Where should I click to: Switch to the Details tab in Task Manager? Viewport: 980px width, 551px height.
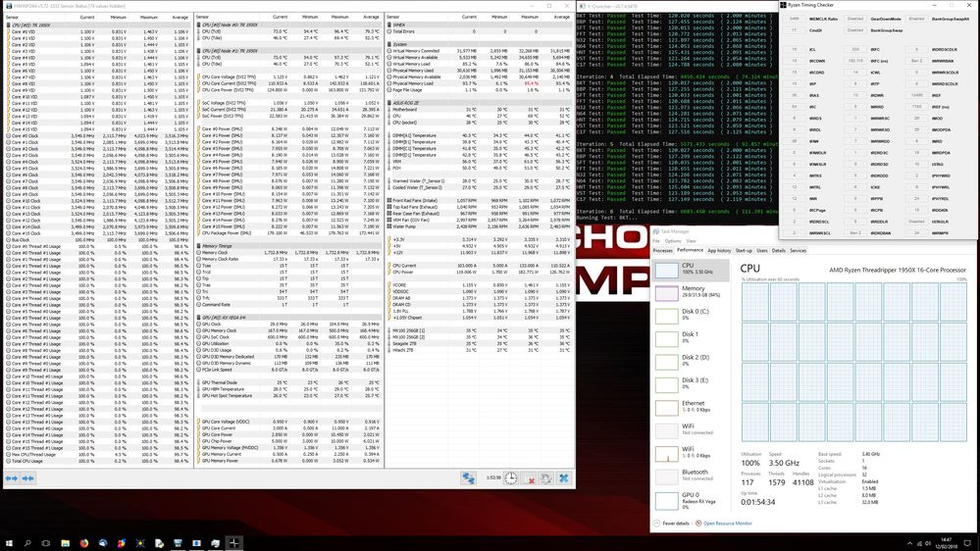[778, 251]
